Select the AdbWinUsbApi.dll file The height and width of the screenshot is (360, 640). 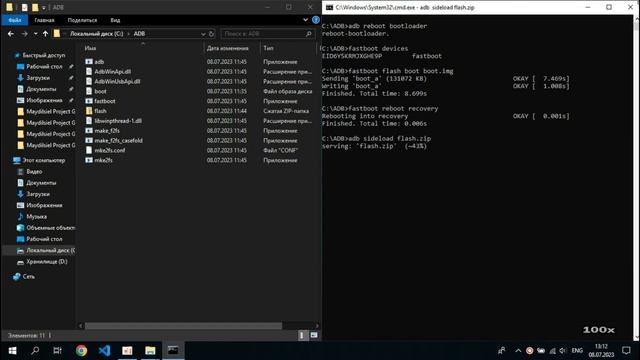(x=117, y=81)
